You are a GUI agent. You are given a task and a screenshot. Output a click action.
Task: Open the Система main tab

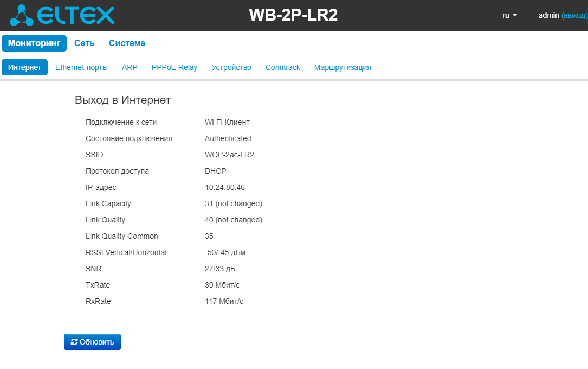pyautogui.click(x=127, y=43)
